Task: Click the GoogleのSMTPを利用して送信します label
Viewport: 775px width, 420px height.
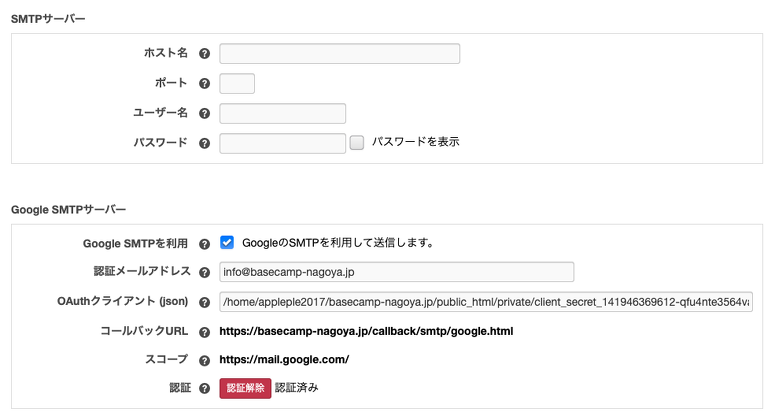Action: 338,243
